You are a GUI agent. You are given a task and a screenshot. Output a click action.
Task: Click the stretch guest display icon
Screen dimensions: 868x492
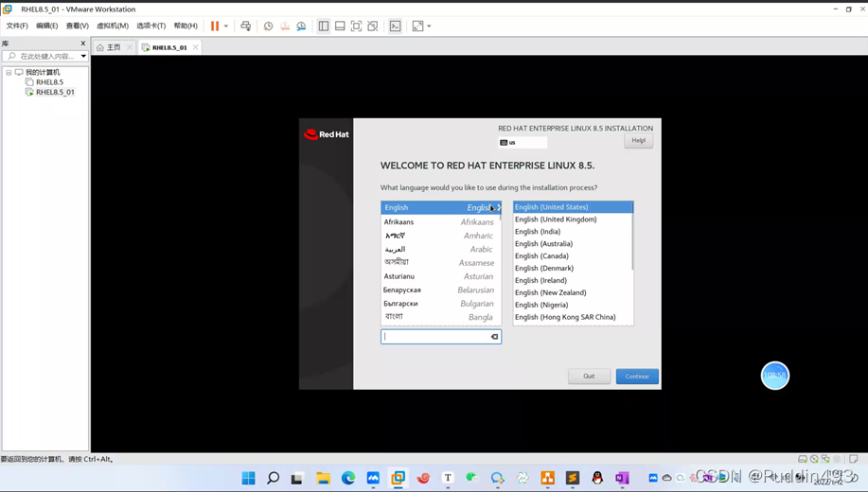point(418,26)
